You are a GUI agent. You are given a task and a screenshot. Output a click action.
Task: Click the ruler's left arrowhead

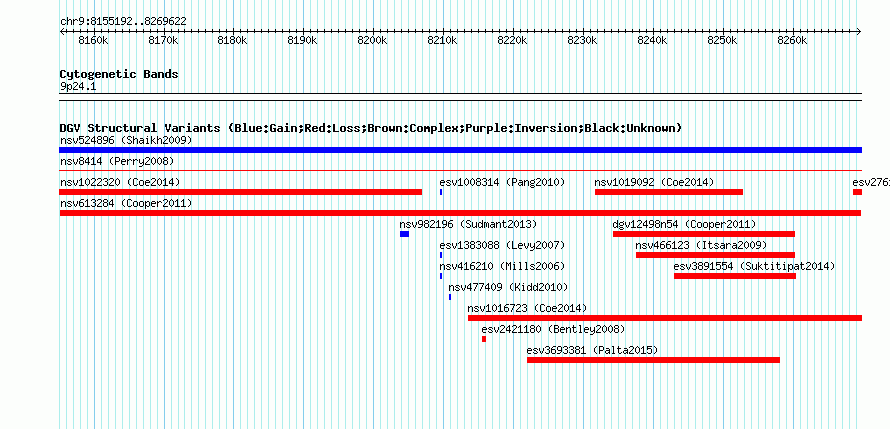click(x=62, y=32)
